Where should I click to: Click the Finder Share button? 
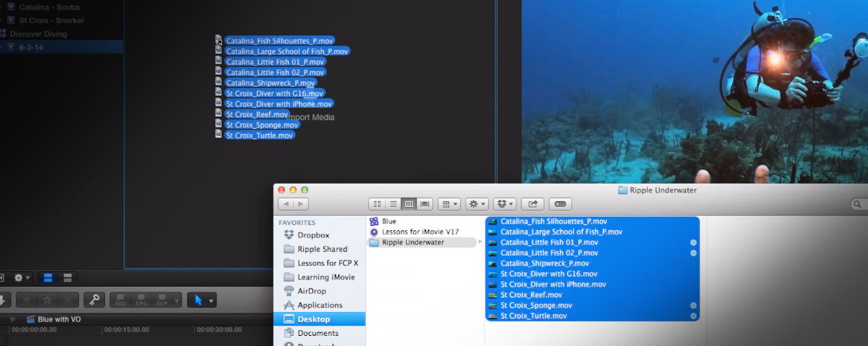(x=532, y=204)
